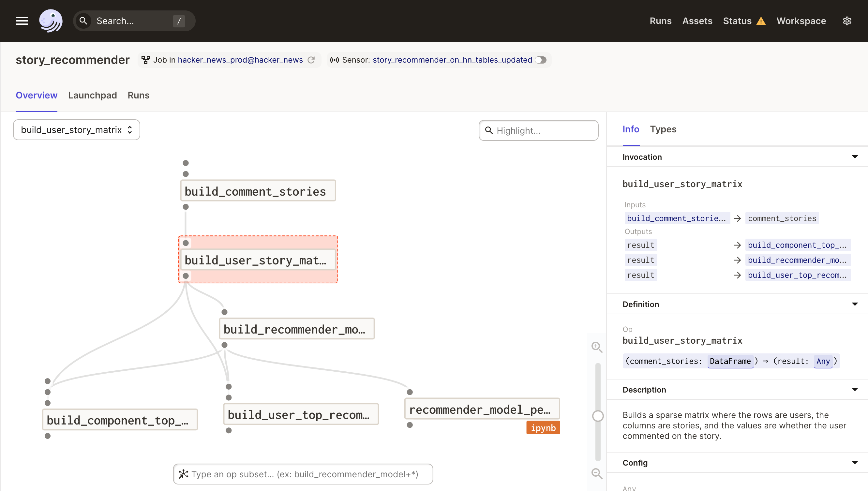Viewport: 868px width, 491px height.
Task: Open the settings gear icon
Action: pos(847,21)
